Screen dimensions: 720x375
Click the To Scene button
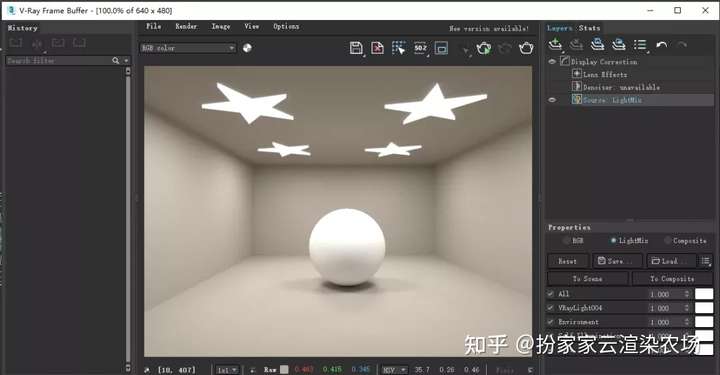[x=587, y=279]
